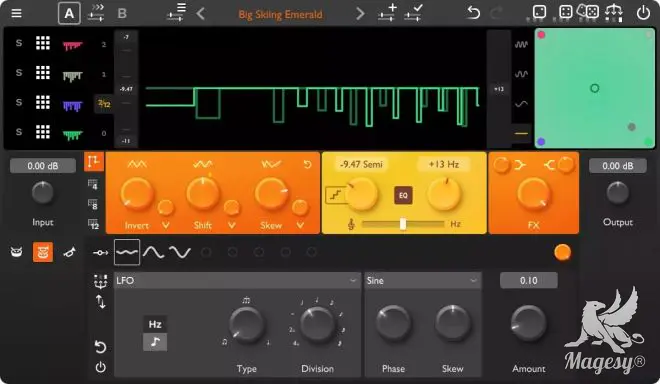
Task: Open the preset list browser
Action: 176,13
